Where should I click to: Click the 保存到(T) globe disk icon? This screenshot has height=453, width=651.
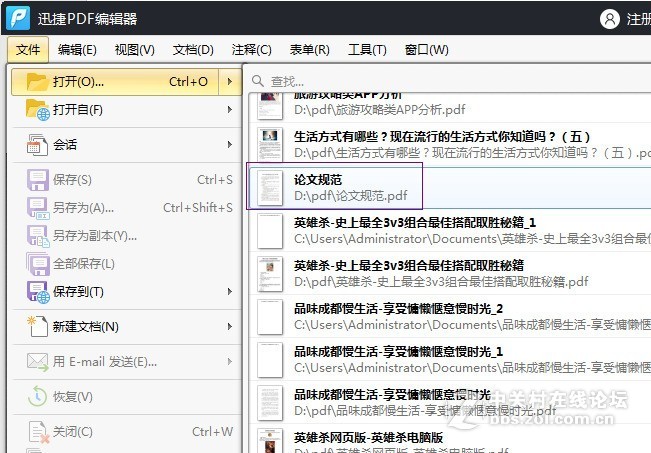[38, 292]
